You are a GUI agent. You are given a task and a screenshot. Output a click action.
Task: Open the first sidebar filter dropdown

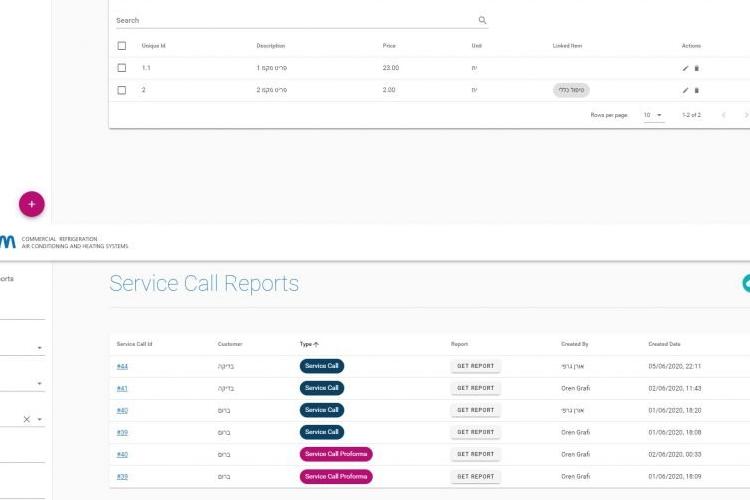coord(40,348)
